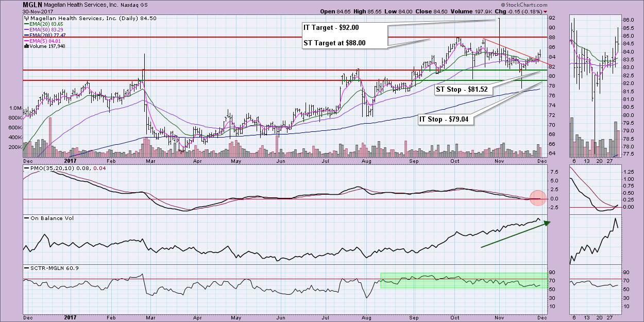The width and height of the screenshot is (644, 322).
Task: Select the 'EMA(5) 84.01' legend entry
Action: click(x=46, y=41)
